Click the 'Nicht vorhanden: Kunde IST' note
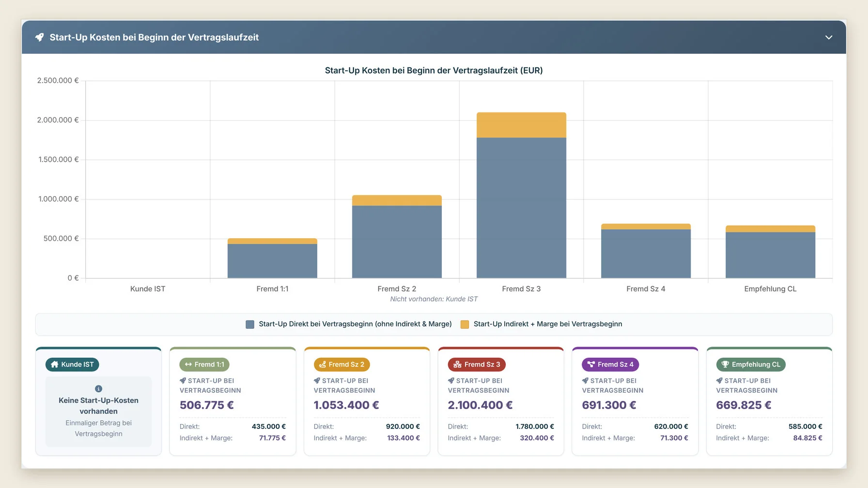The width and height of the screenshot is (868, 488). tap(434, 299)
